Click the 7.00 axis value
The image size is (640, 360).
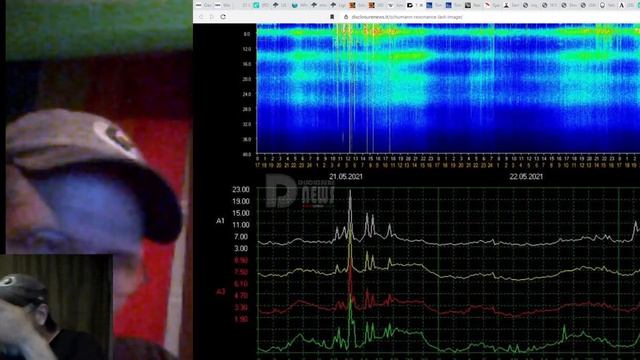[x=241, y=237]
